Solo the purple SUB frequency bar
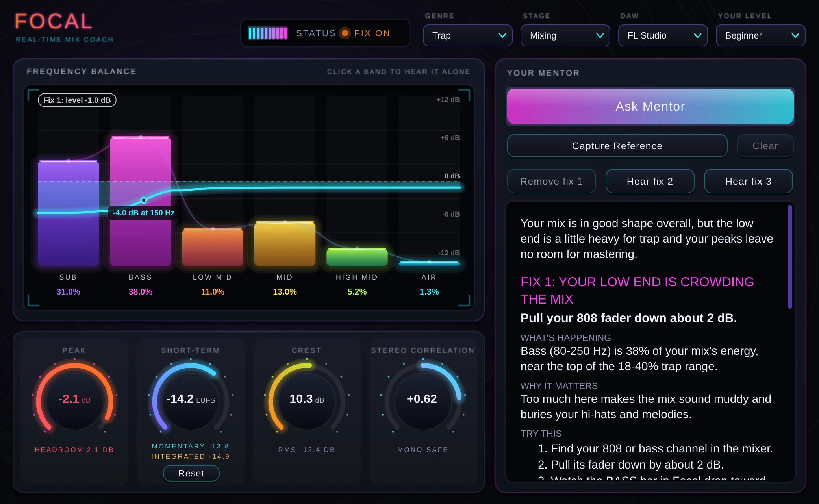Screen dimensions: 819x504 [x=68, y=213]
